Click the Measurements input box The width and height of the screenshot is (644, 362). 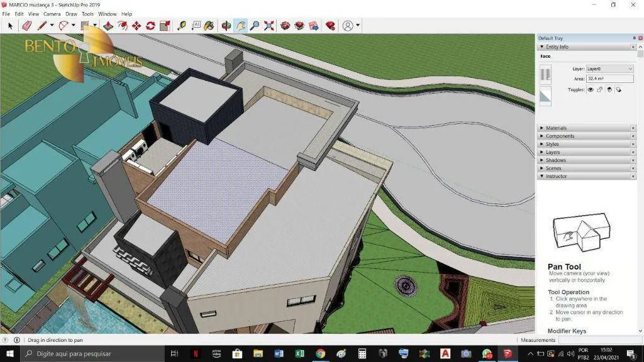599,340
